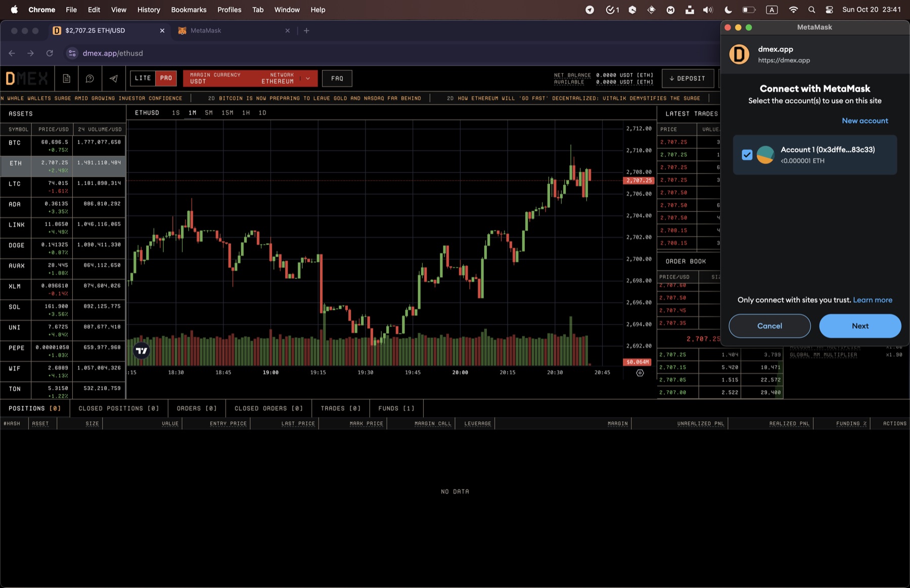This screenshot has height=588, width=910.
Task: Go back in browser history
Action: (x=12, y=53)
